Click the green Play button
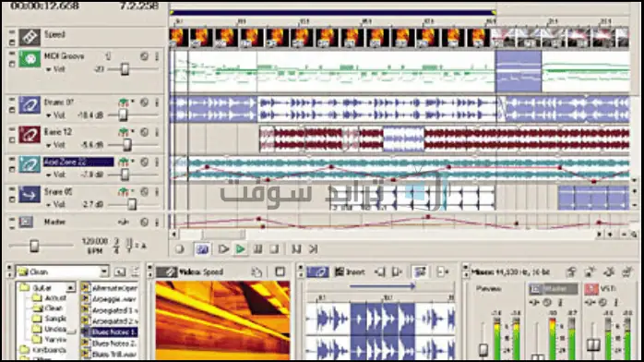The height and width of the screenshot is (362, 644). click(x=240, y=249)
